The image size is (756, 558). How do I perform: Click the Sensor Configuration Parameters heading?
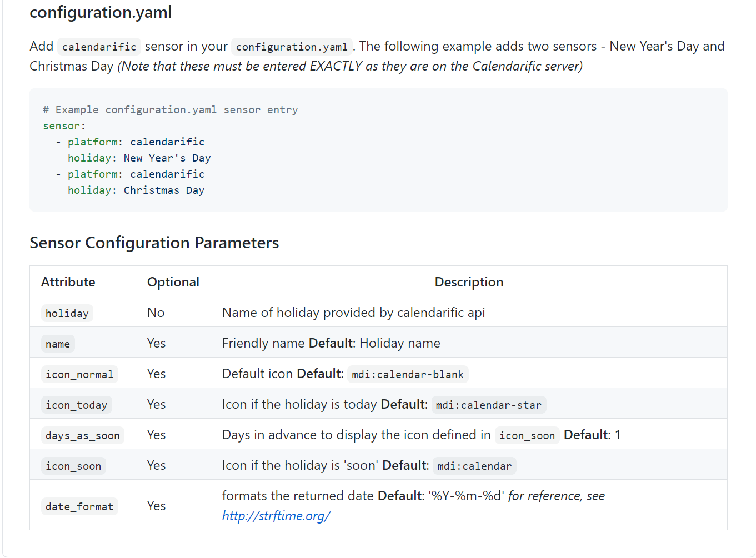pos(154,243)
